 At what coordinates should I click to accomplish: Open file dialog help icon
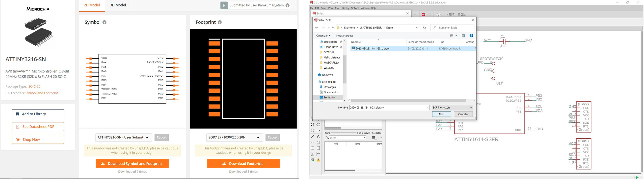tap(471, 35)
